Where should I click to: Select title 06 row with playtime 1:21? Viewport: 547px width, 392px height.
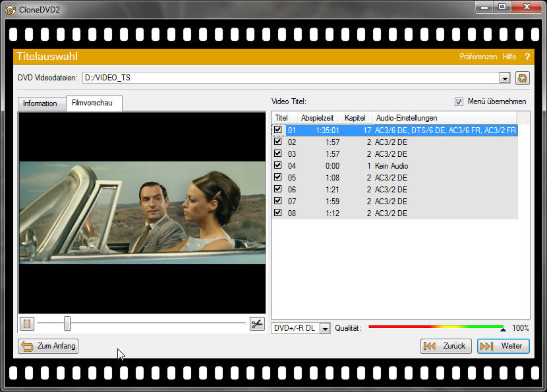(395, 190)
